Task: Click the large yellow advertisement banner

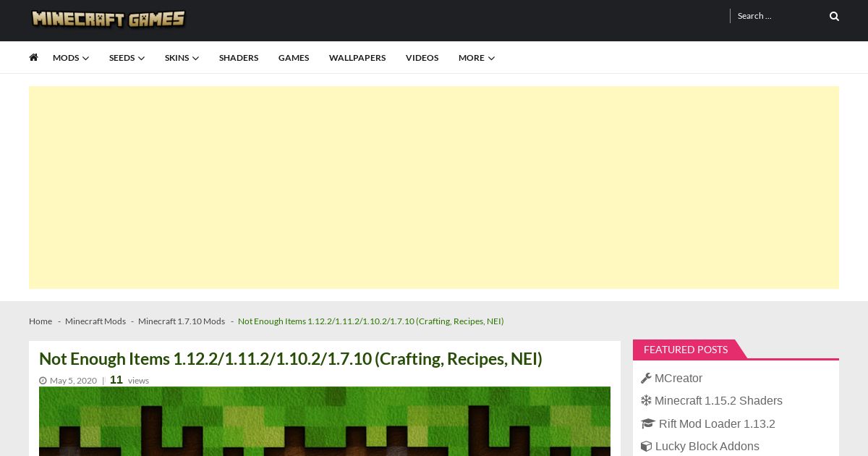Action: tap(434, 187)
